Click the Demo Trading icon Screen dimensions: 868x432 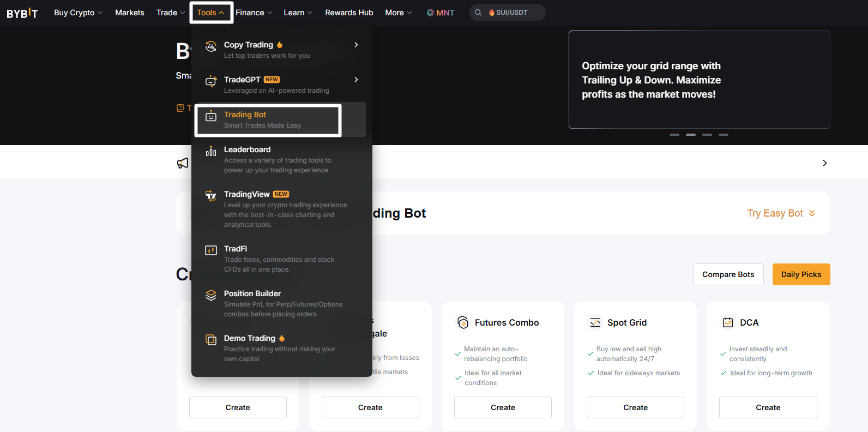point(211,340)
